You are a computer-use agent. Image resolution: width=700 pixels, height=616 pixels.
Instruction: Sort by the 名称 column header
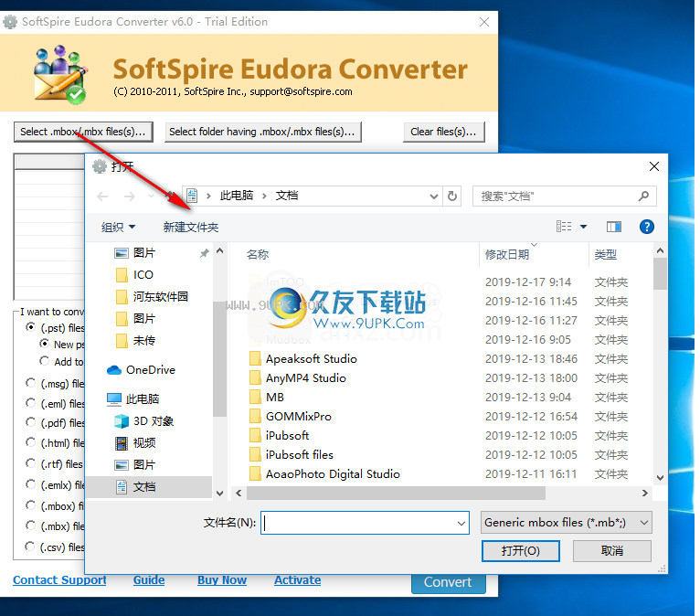tap(258, 254)
